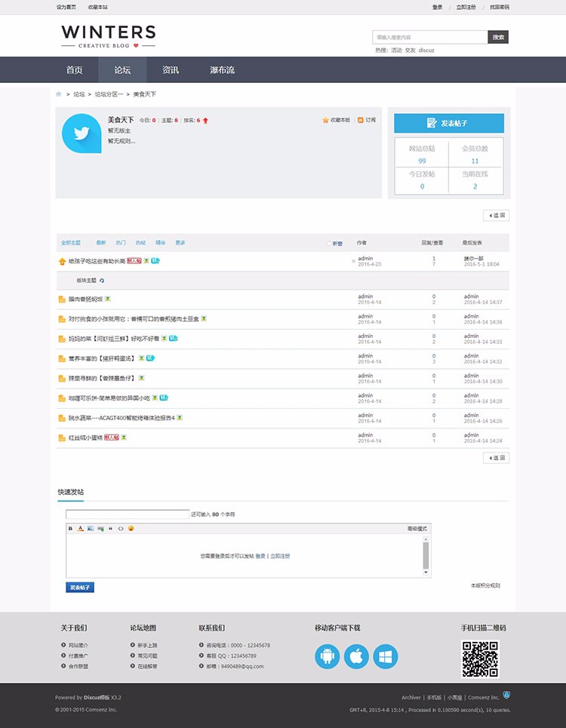This screenshot has width=566, height=728.
Task: Click the Comsenz Inc. link in footer
Action: 483,697
